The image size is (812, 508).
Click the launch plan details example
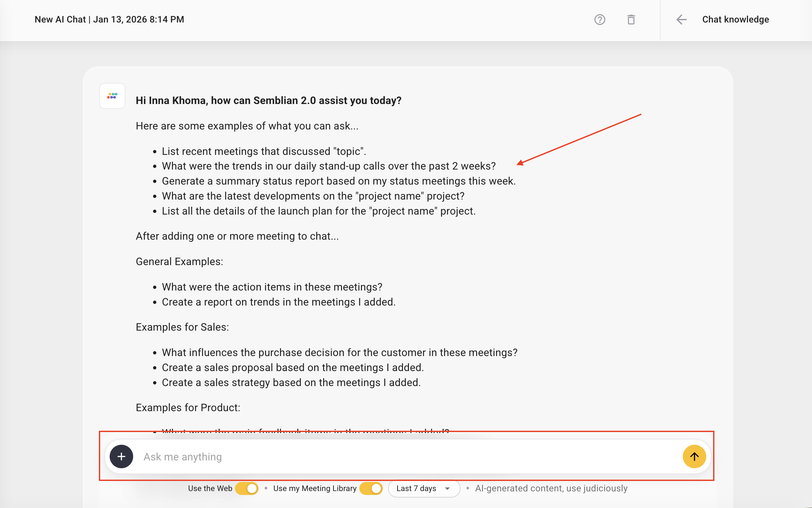319,211
